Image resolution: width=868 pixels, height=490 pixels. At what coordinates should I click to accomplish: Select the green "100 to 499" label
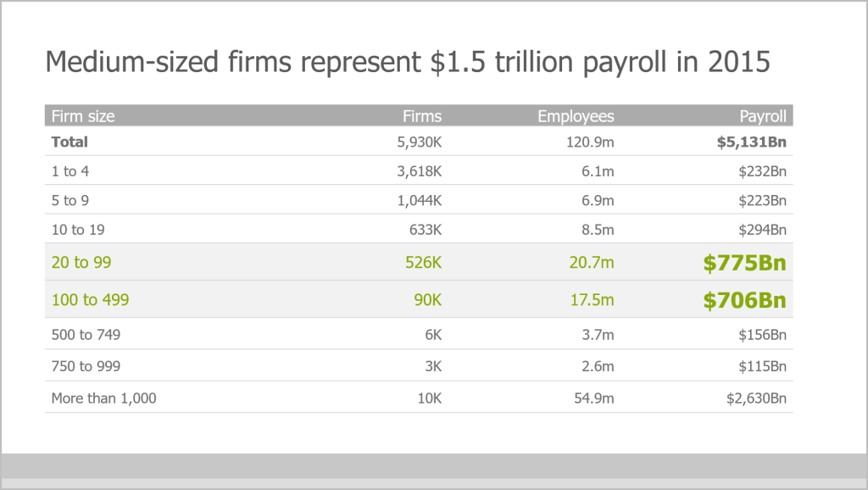click(x=90, y=299)
